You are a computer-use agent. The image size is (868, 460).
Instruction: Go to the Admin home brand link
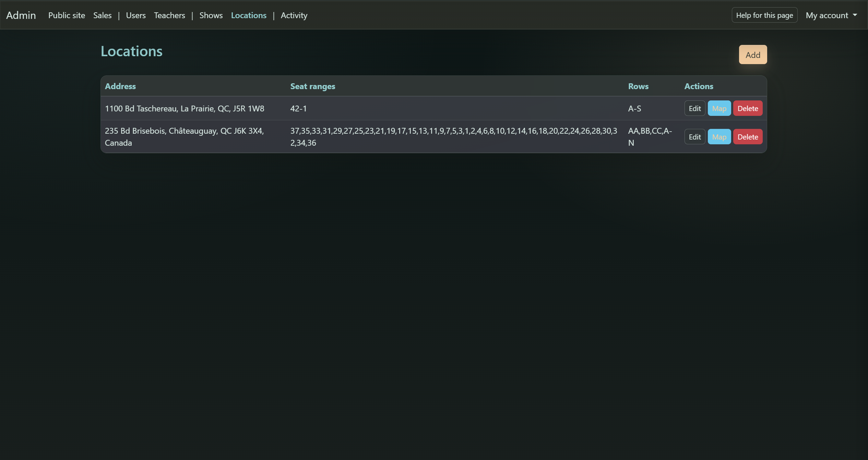21,15
